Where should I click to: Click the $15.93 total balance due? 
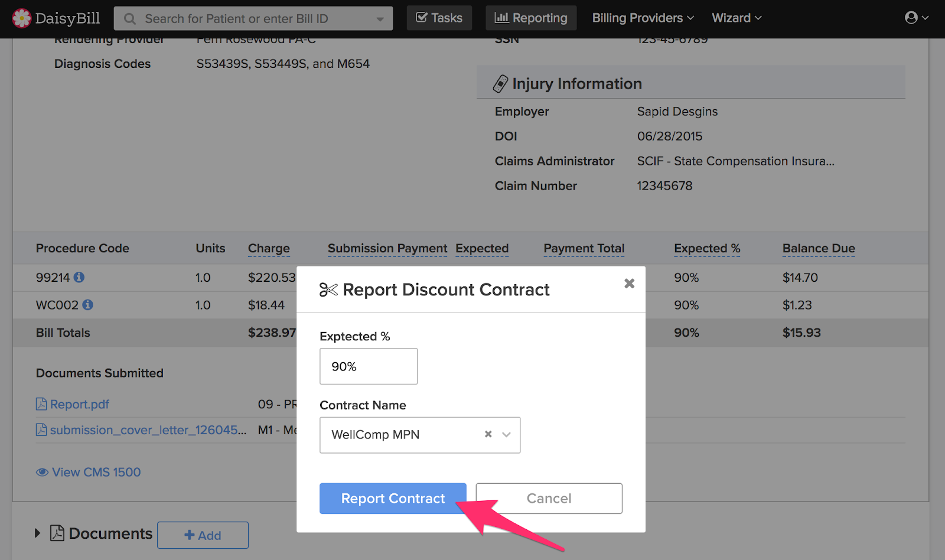tap(801, 333)
